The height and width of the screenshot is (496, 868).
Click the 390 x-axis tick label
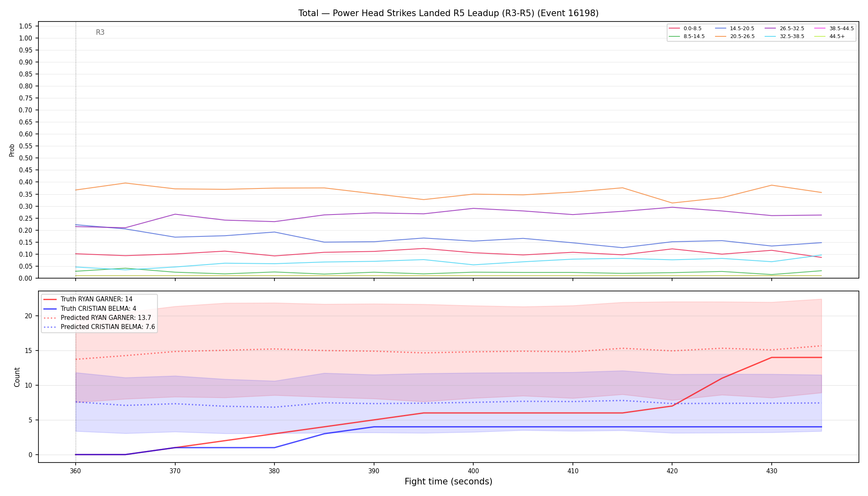click(374, 470)
